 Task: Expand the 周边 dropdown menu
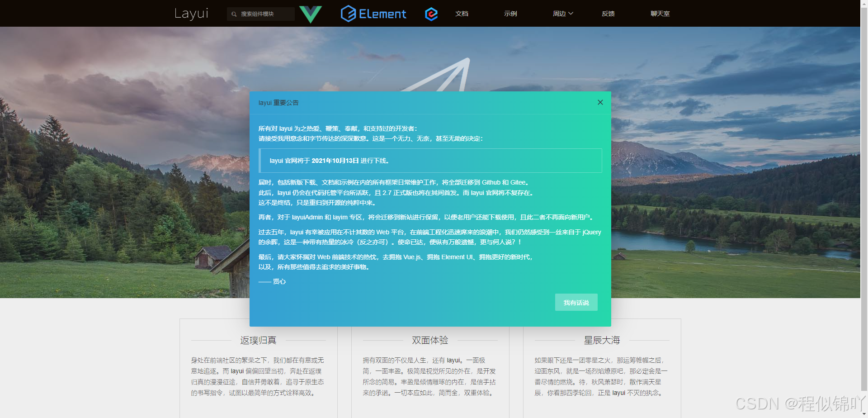click(563, 14)
